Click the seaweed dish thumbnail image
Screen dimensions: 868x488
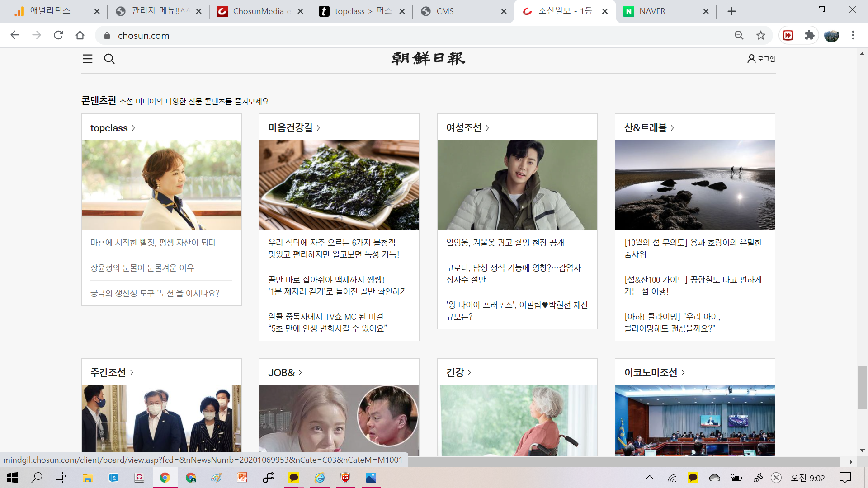(339, 185)
